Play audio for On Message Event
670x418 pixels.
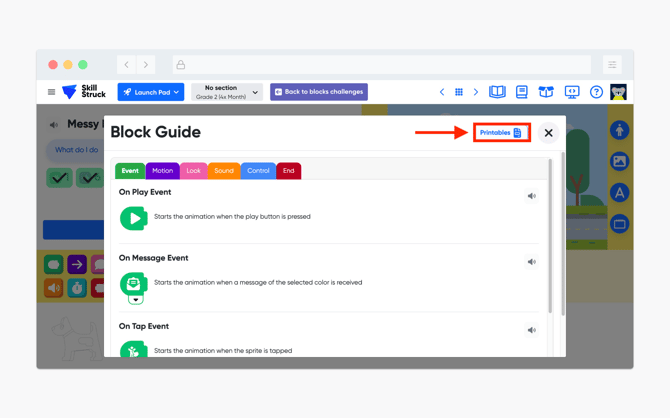click(x=532, y=262)
